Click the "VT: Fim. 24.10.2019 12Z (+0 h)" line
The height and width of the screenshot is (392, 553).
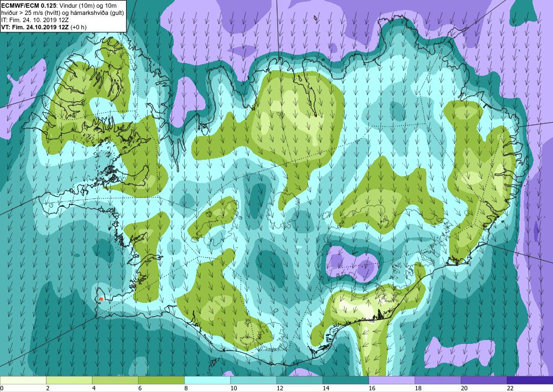point(44,27)
